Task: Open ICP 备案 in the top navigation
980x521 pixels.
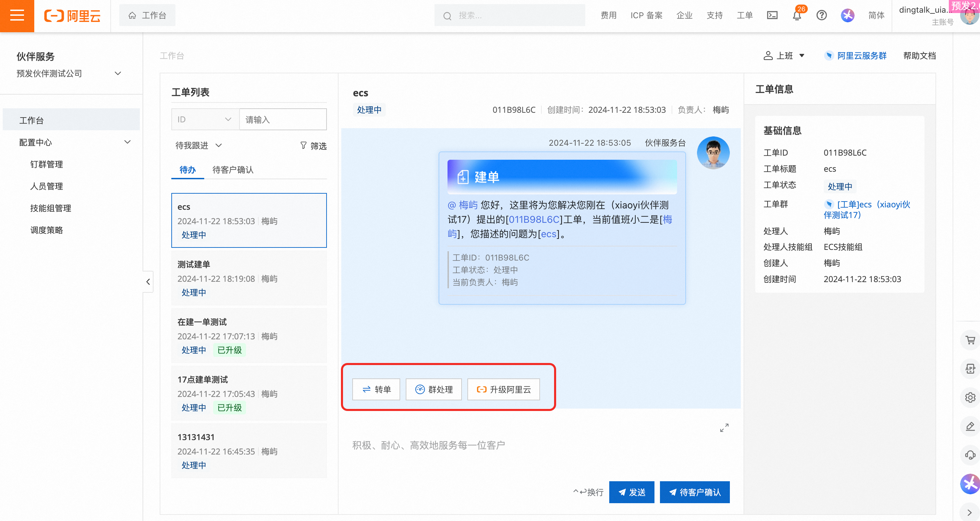Action: click(x=646, y=15)
